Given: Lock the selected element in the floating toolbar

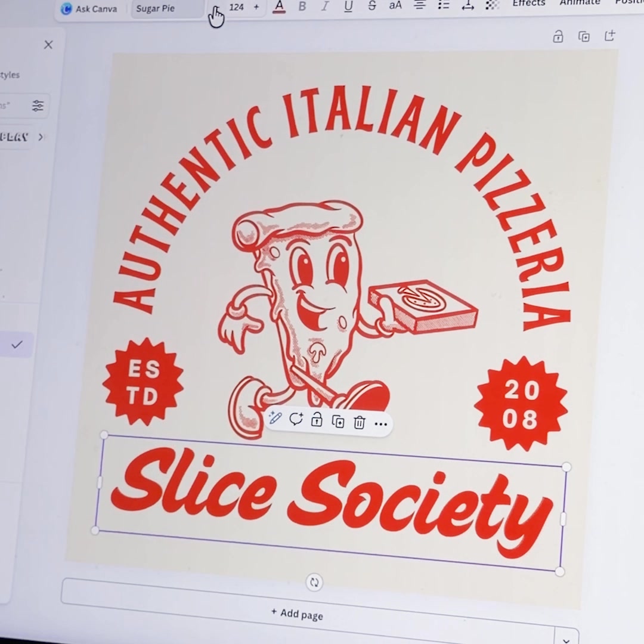Looking at the screenshot, I should (317, 420).
